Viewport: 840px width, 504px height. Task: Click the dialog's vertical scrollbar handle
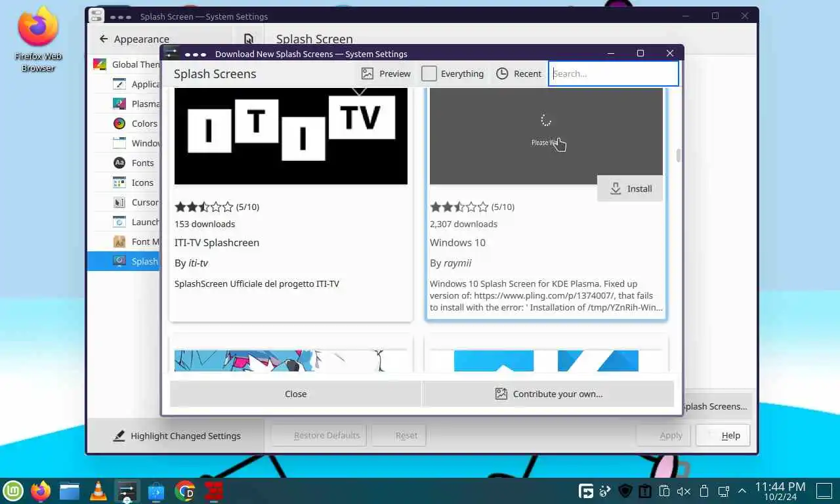pyautogui.click(x=679, y=156)
